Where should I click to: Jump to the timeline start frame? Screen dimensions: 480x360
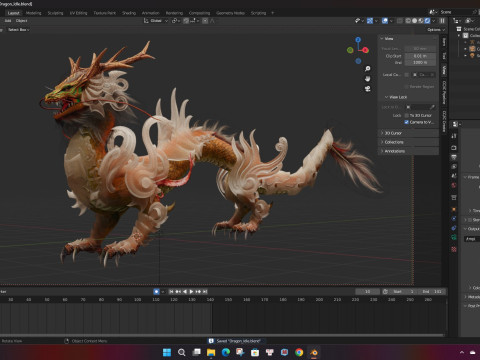click(171, 292)
